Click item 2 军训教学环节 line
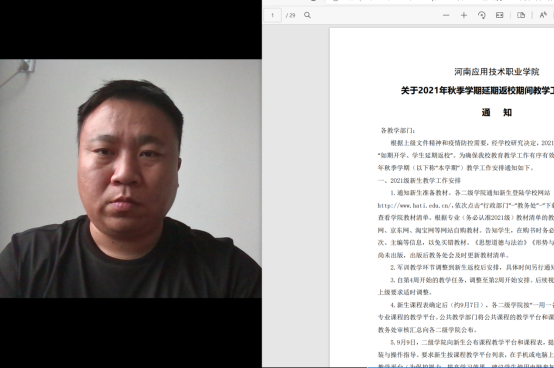Screen dimensions: 554x368 click(472, 267)
